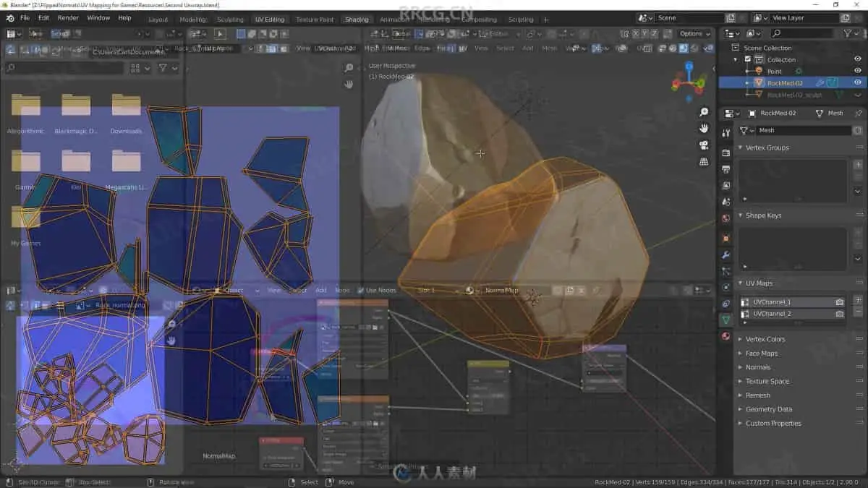Switch to the UV Editing workspace tab
The width and height of the screenshot is (868, 488).
tap(270, 20)
